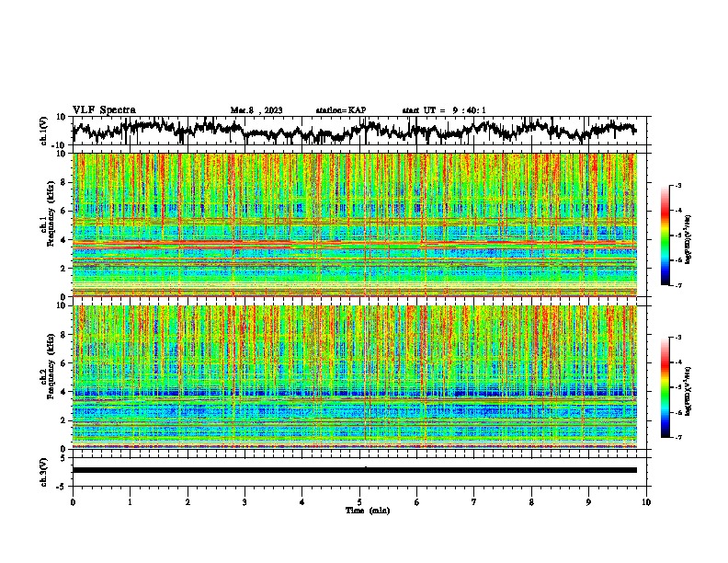The height and width of the screenshot is (563, 728).
Task: Click the 'VLF Spectra' plot title
Action: click(104, 109)
